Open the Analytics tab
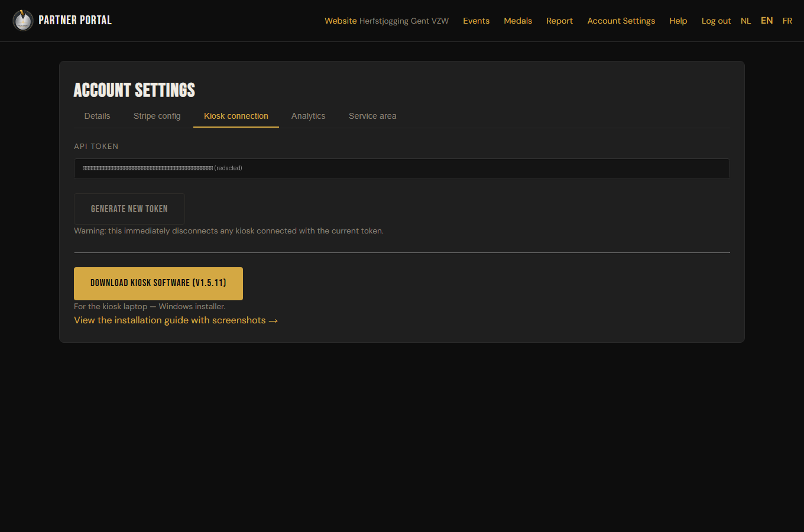This screenshot has height=532, width=804. click(309, 116)
